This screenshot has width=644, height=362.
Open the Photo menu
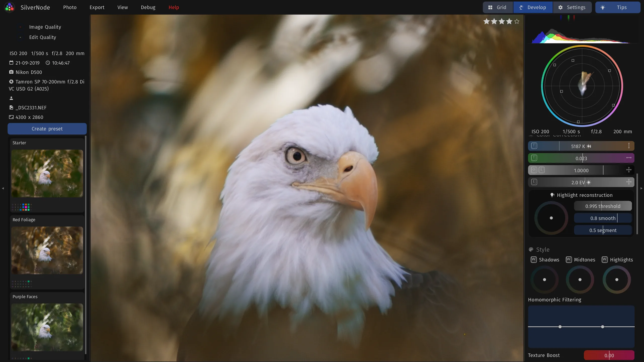tap(70, 7)
